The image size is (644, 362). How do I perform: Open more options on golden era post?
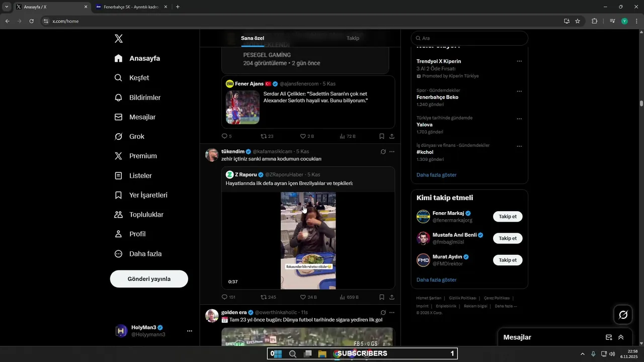tap(392, 312)
